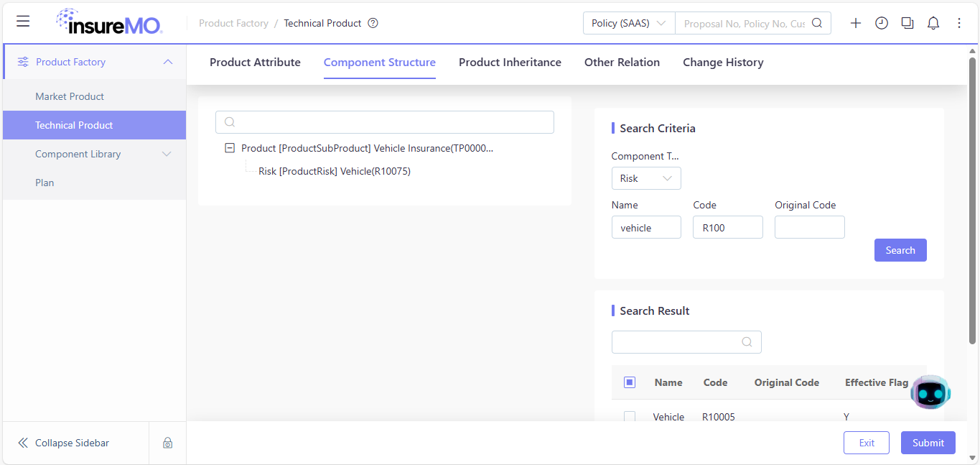Screen dimensions: 980x465
Task: Click the R10005 code cell
Action: point(719,417)
